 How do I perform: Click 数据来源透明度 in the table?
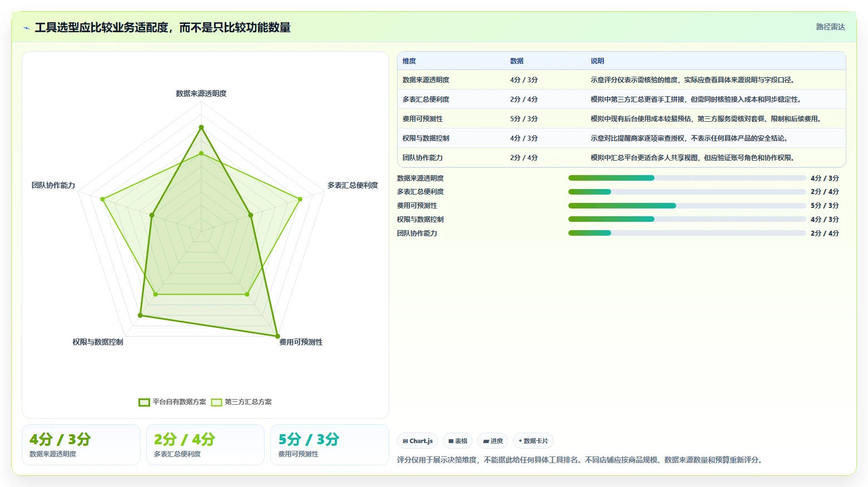coord(426,80)
